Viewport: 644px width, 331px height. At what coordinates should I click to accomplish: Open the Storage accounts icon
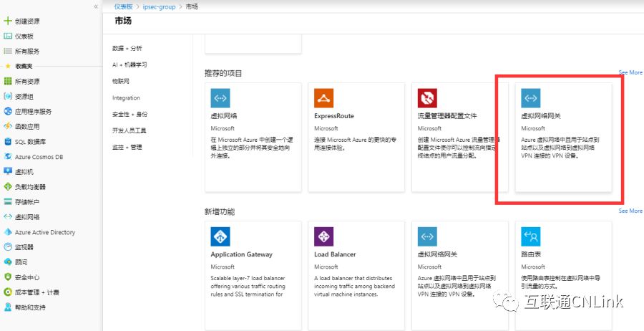tap(7, 202)
